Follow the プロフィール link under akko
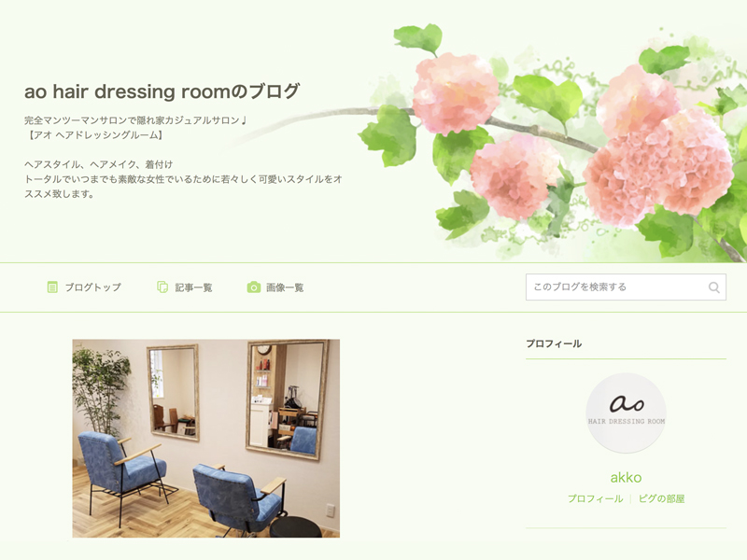 click(595, 498)
